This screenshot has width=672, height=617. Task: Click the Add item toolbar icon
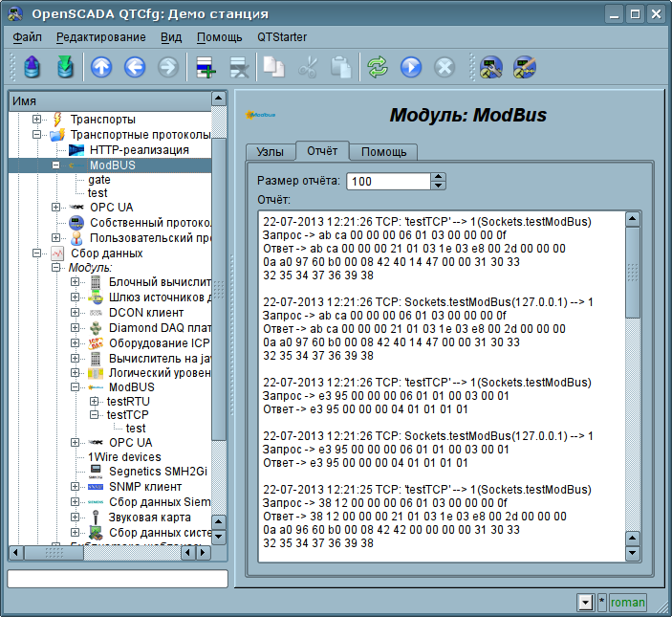coord(206,67)
